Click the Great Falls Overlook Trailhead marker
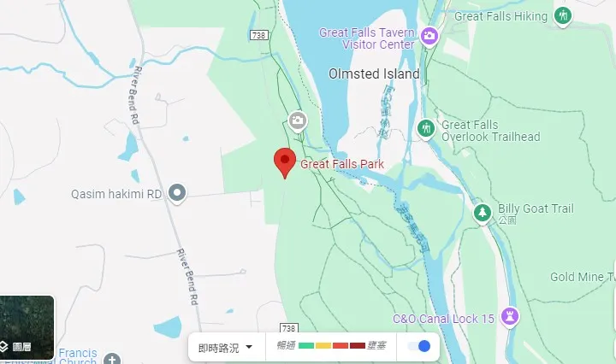616x364 pixels. (426, 129)
